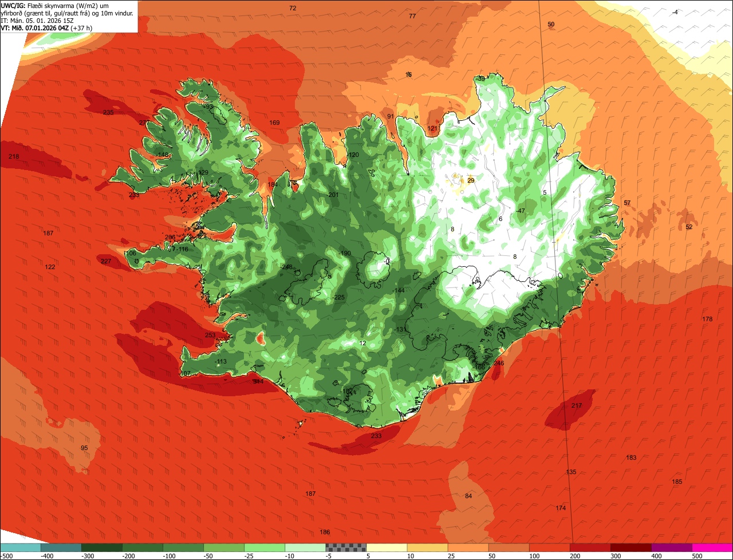Click the map value '-47' over land
The image size is (733, 560).
(520, 211)
